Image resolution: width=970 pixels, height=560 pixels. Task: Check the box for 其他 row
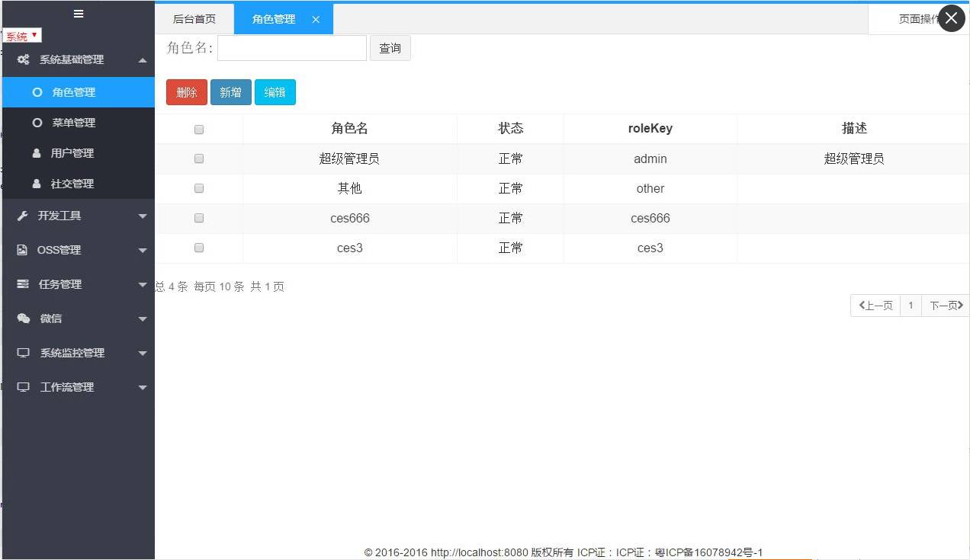tap(199, 188)
